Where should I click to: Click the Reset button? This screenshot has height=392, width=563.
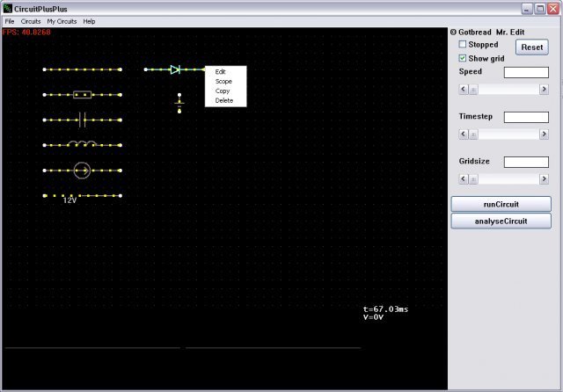(531, 47)
